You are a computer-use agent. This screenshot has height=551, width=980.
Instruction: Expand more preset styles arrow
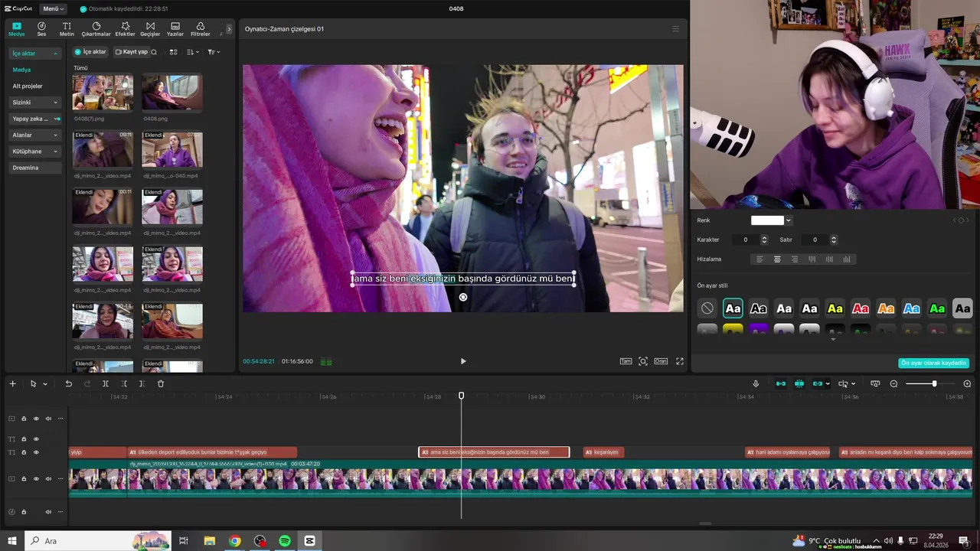coord(833,339)
